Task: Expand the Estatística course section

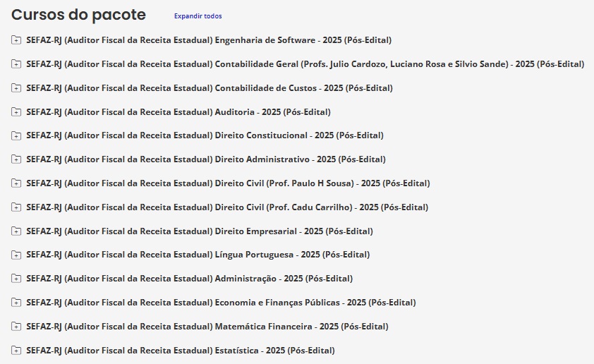Action: pos(16,351)
